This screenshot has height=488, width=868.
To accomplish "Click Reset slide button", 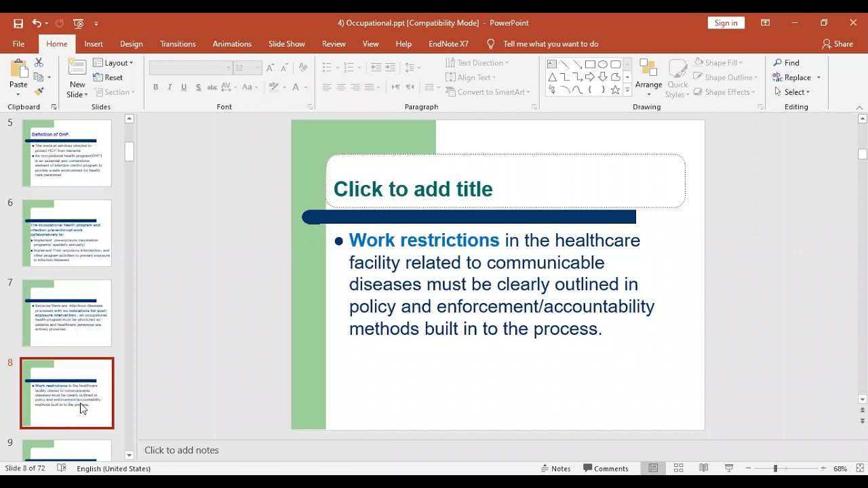I will (108, 78).
